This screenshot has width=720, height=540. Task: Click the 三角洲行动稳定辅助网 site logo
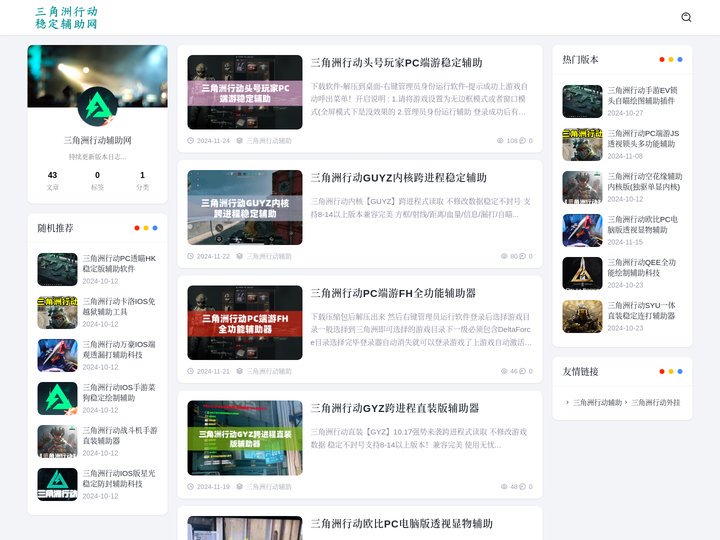coord(66,17)
